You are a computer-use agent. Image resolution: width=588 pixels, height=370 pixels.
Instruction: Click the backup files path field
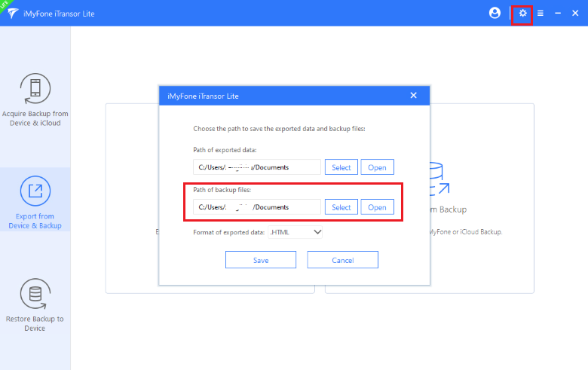coord(257,207)
